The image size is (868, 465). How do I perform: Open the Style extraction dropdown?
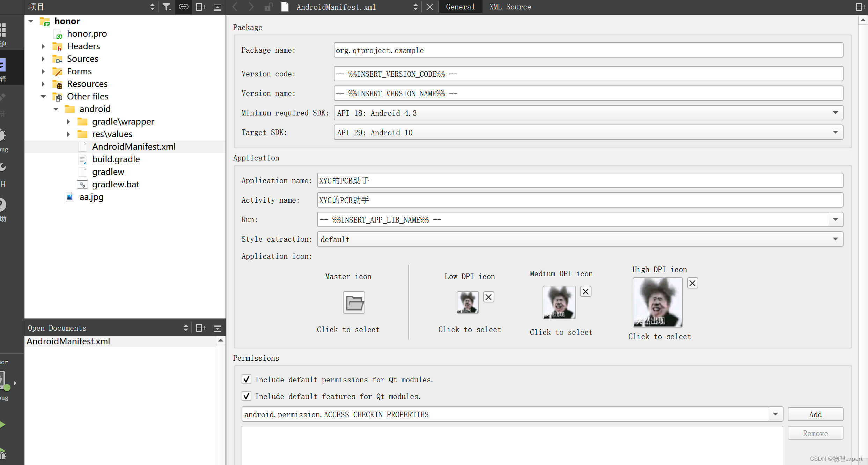pyautogui.click(x=580, y=239)
